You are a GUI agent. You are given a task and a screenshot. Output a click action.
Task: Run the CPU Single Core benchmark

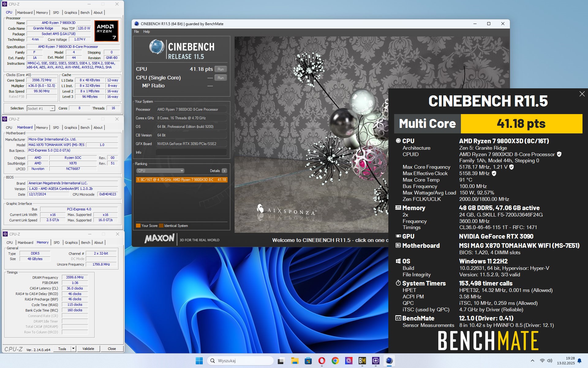[221, 78]
